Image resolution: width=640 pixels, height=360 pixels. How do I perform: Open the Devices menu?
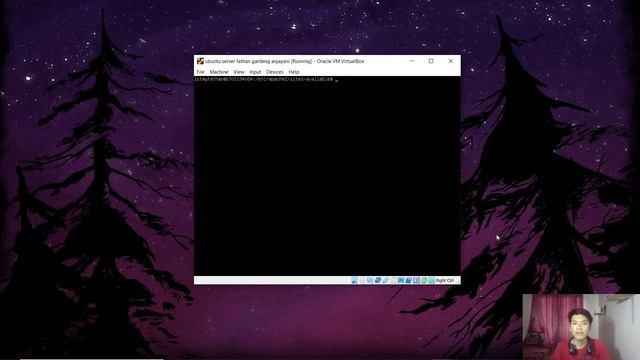pyautogui.click(x=275, y=72)
